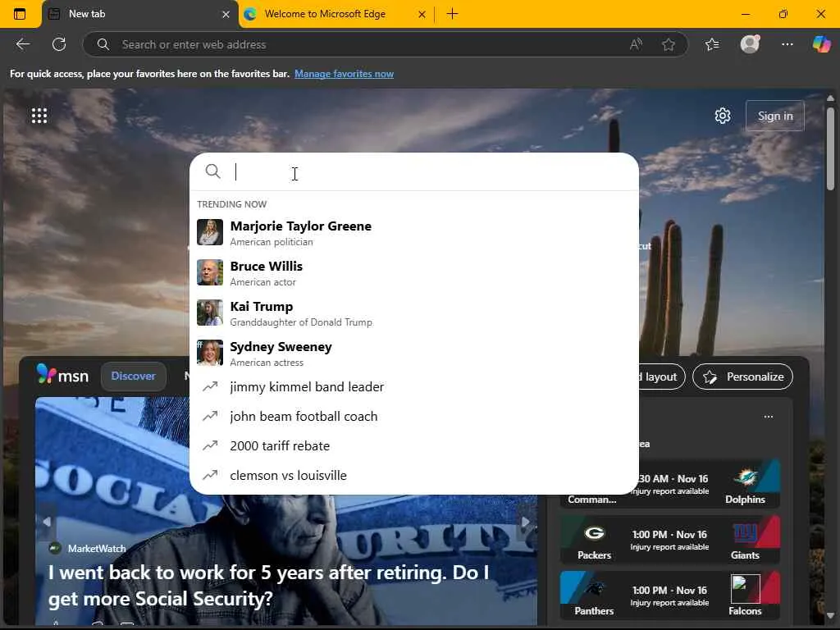Select Kai Trump trending suggestion
The width and height of the screenshot is (840, 630).
(414, 313)
